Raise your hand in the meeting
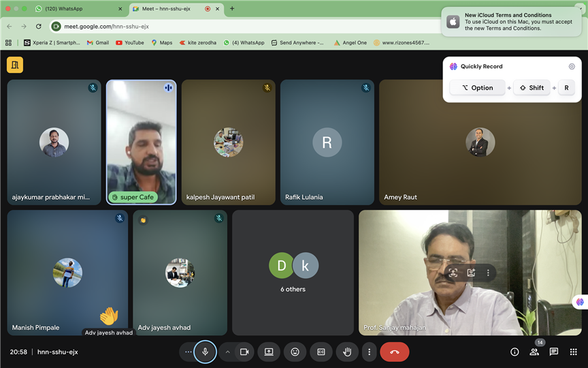The image size is (588, 368). point(347,352)
